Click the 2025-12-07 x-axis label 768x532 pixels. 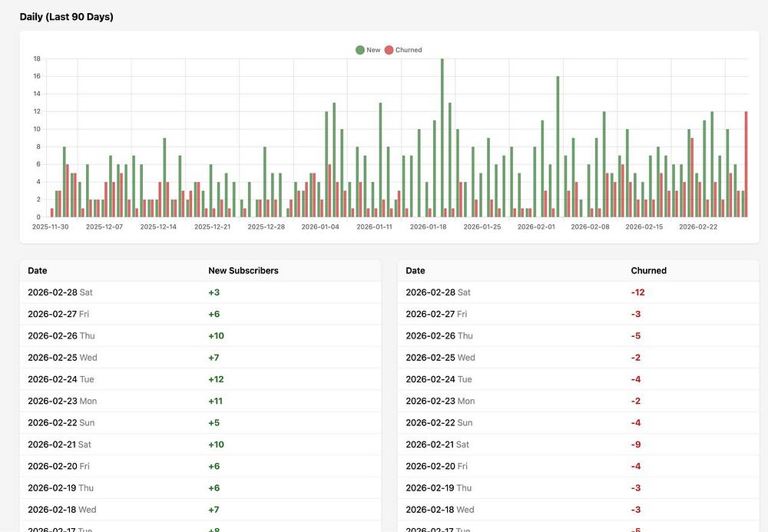point(104,226)
